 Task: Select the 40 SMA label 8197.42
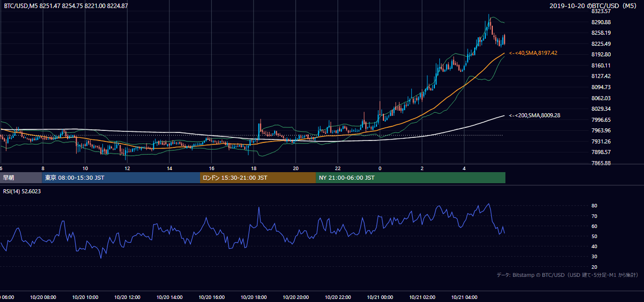533,53
